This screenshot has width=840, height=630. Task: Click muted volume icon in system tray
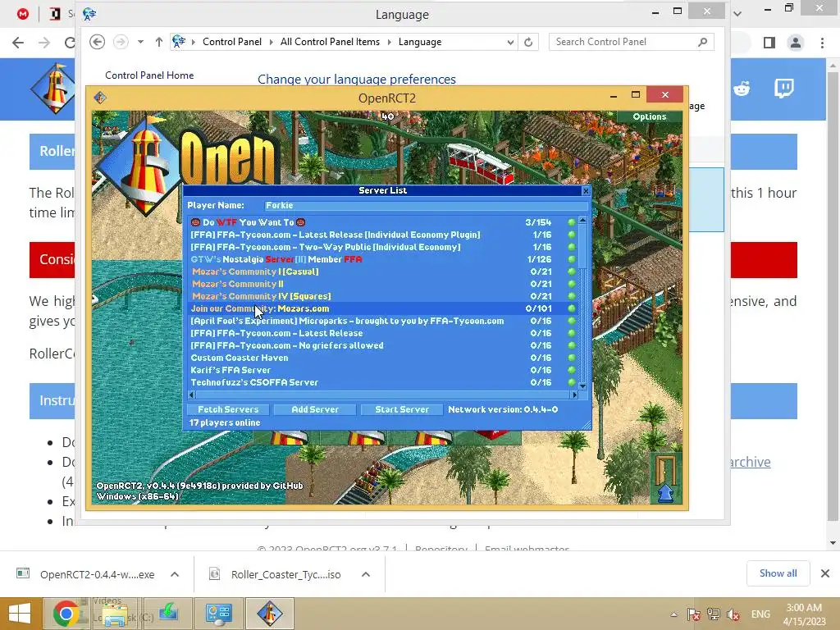point(733,614)
